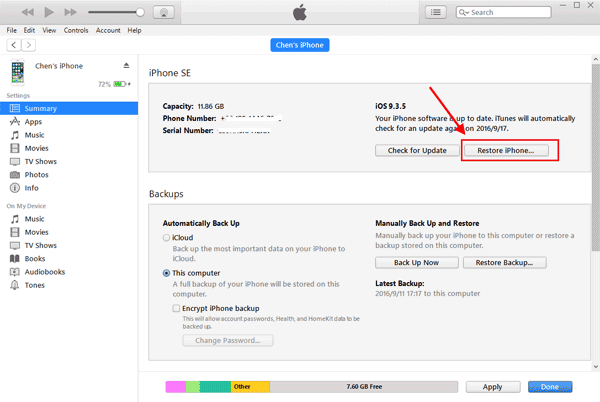Screen dimensions: 600x402
Task: Open the View menu
Action: (x=49, y=30)
